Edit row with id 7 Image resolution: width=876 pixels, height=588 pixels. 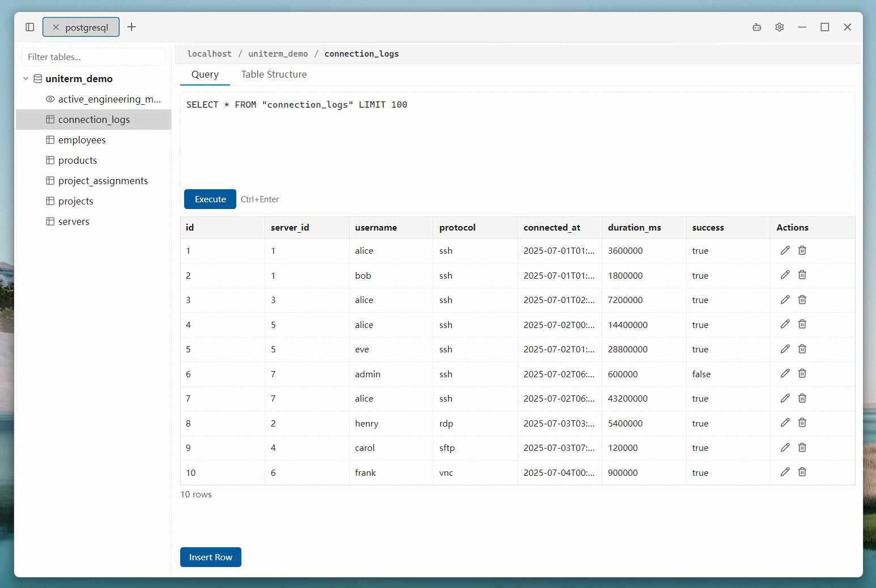[785, 398]
